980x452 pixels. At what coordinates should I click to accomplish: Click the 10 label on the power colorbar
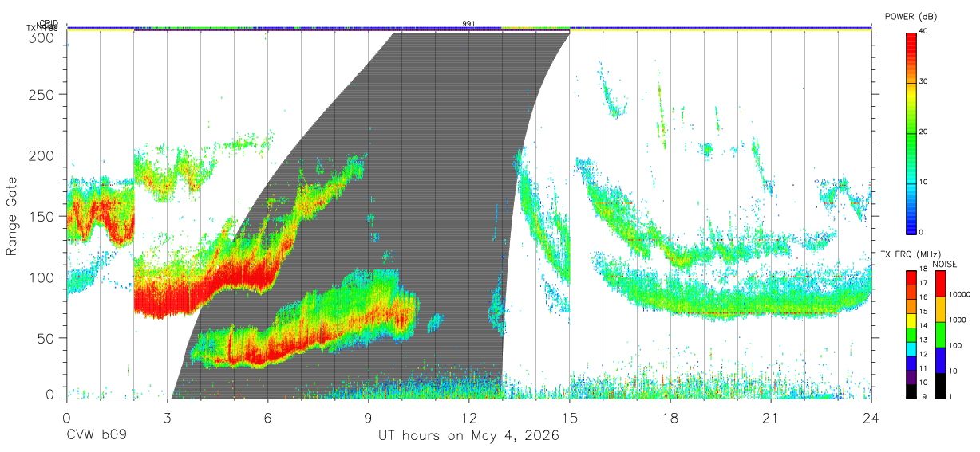tap(925, 183)
